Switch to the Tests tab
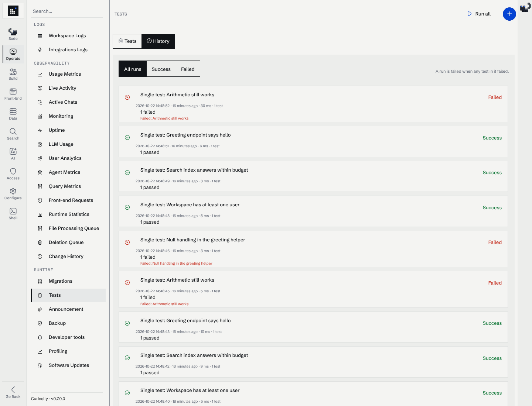 coord(127,41)
